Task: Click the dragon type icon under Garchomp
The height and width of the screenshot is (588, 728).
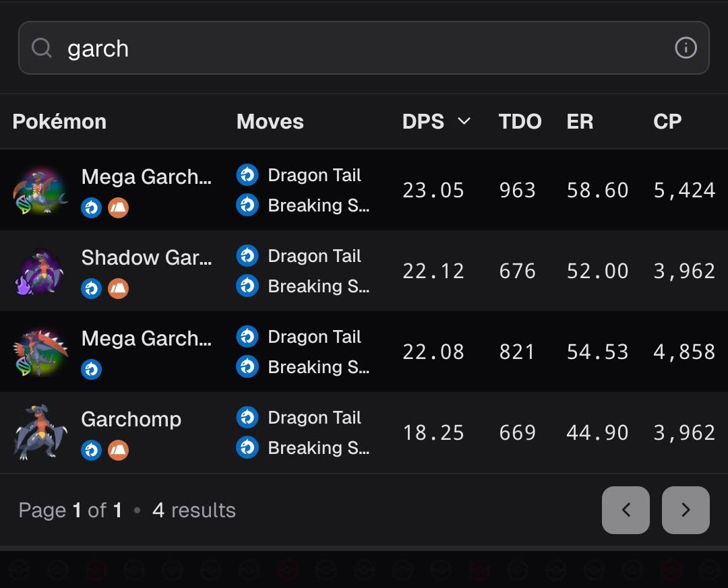Action: (92, 450)
